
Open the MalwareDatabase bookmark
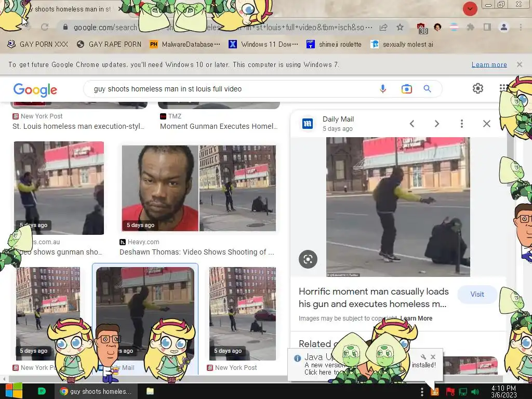[x=185, y=44]
